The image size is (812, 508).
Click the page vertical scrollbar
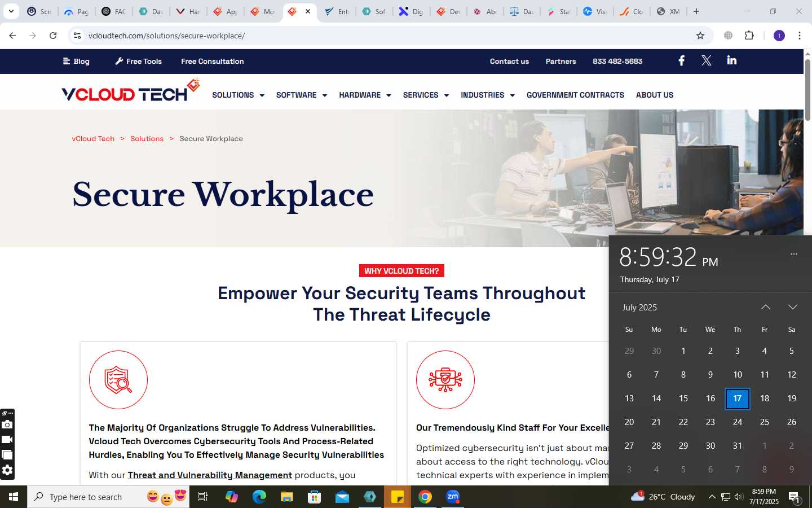[807, 89]
